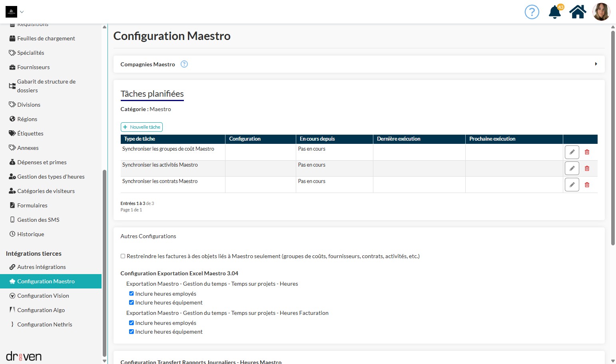Viewport: 616px width, 364px height.
Task: Uncheck Inclure heures équipement under Heures export
Action: pos(131,302)
